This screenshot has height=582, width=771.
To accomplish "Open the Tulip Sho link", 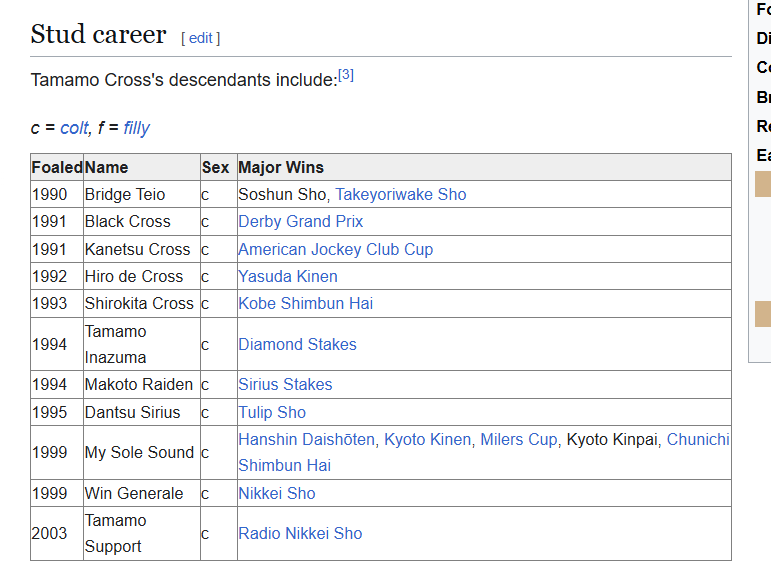I will [272, 412].
